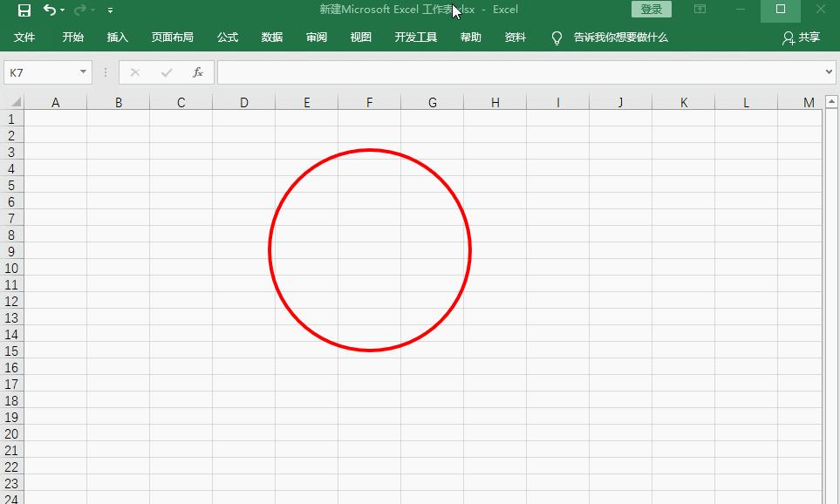The height and width of the screenshot is (504, 840).
Task: Click the 登录 (Sign in) button
Action: (x=651, y=9)
